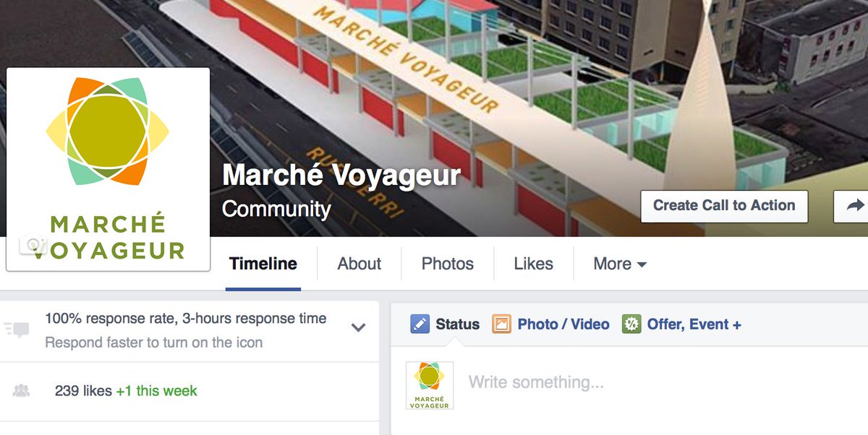
Task: Click the Create Call to Action button
Action: coord(724,206)
